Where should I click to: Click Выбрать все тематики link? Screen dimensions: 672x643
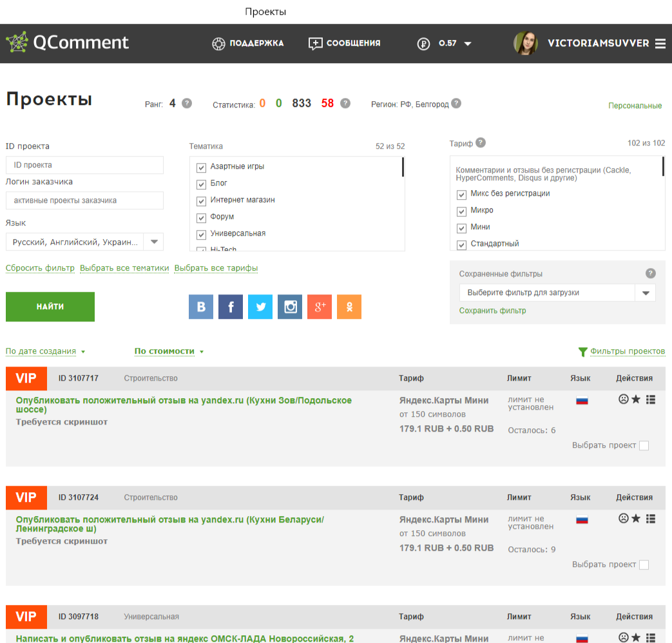[x=124, y=268]
